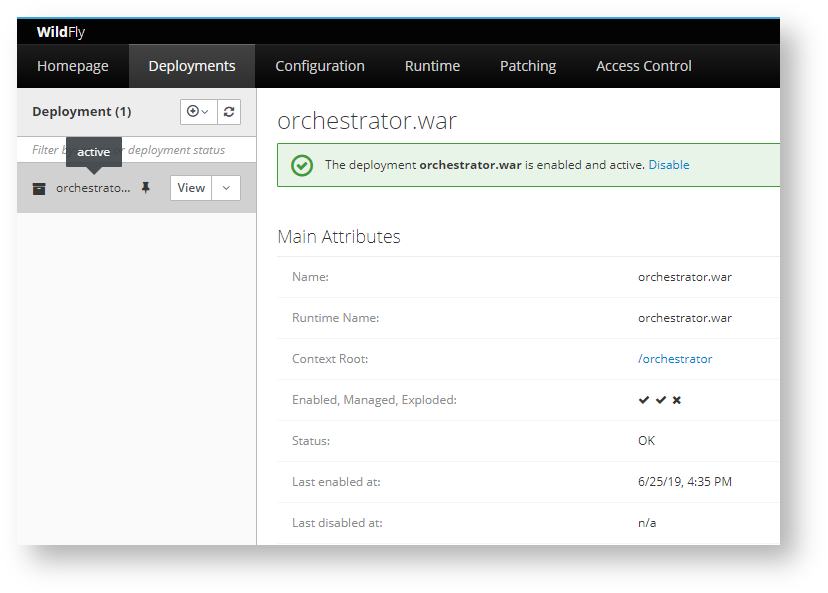Click the Runtime Name value orchestrator.war
The height and width of the screenshot is (593, 828).
pyautogui.click(x=685, y=318)
